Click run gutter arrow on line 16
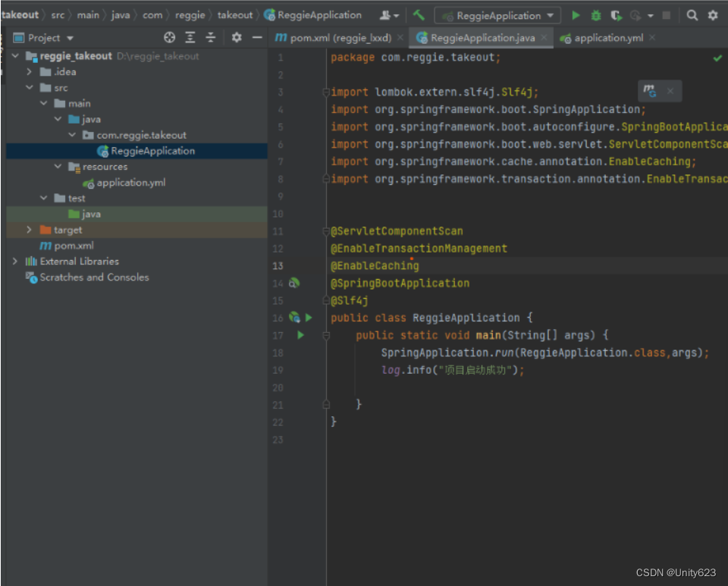This screenshot has height=586, width=728. (x=309, y=318)
